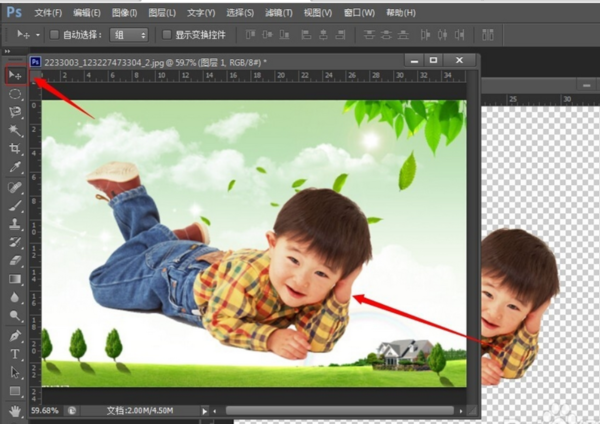Activate the Hand tool
Screen dimensions: 600x424
[x=15, y=410]
